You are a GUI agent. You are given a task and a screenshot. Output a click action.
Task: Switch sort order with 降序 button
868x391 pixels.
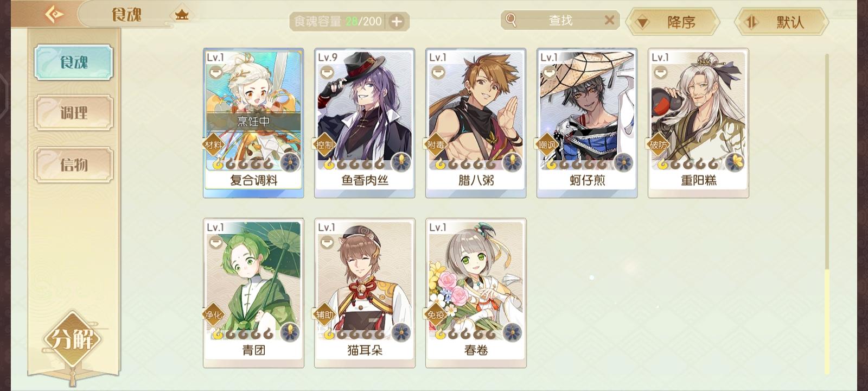[673, 22]
